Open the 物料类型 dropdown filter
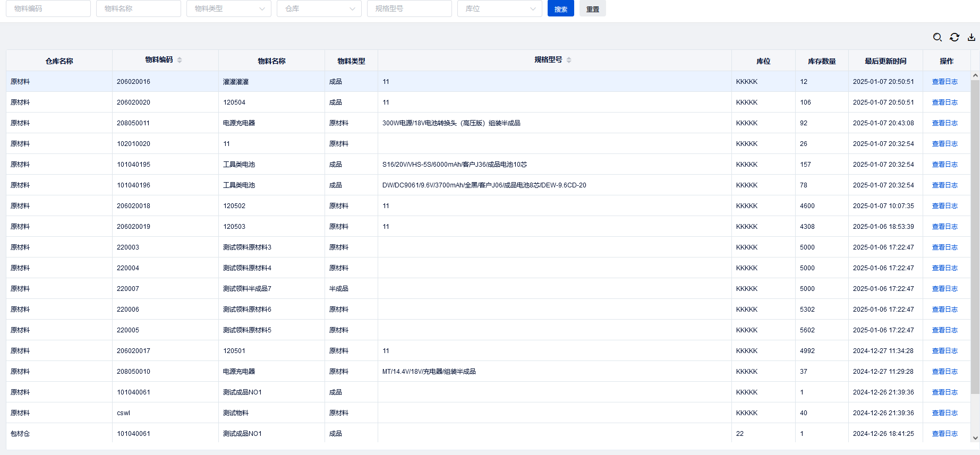Viewport: 980px width, 455px height. tap(228, 8)
